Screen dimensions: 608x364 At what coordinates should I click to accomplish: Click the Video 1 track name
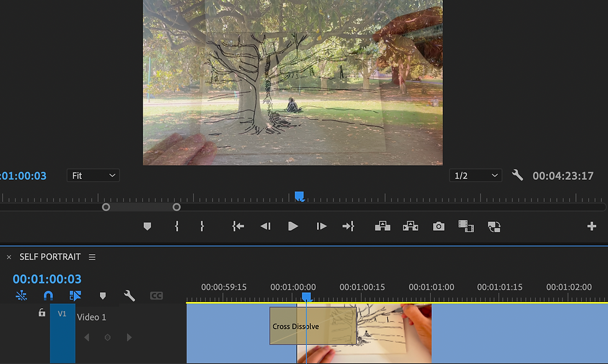coord(92,317)
